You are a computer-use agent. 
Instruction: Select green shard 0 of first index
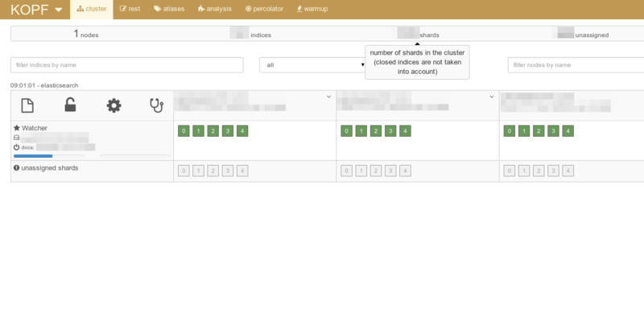pos(184,131)
